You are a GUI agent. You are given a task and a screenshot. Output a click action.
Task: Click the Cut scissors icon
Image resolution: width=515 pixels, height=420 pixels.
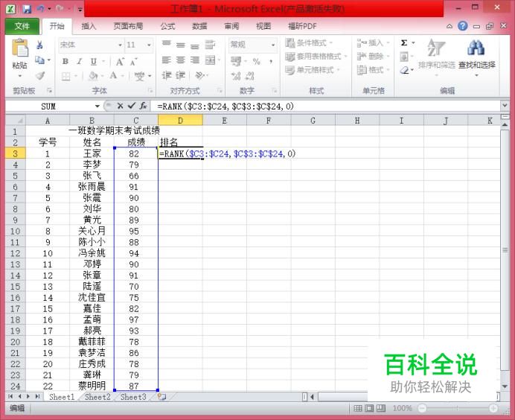coord(39,45)
